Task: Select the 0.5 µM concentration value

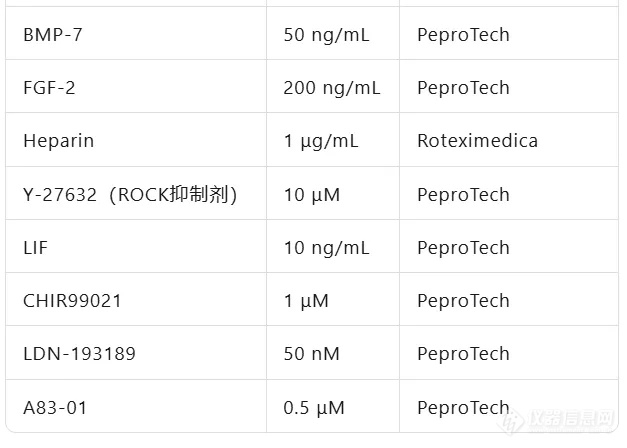Action: 314,407
